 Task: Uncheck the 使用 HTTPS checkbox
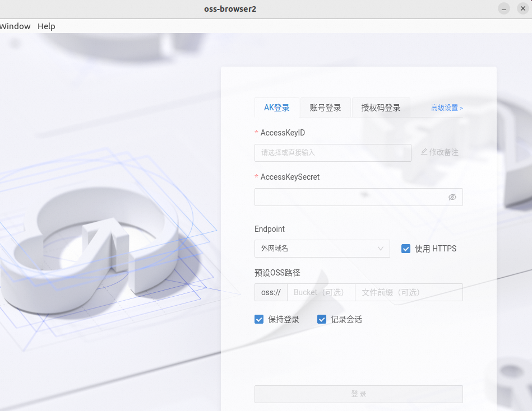(406, 249)
